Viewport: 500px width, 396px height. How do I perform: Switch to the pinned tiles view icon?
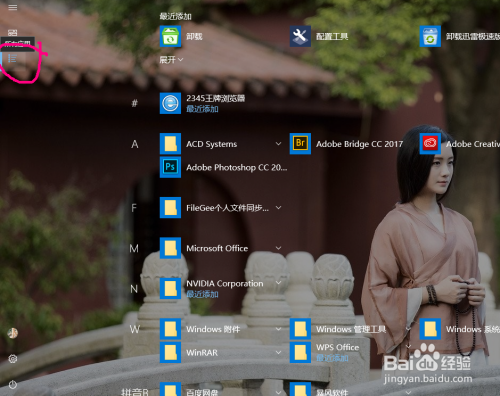point(13,33)
